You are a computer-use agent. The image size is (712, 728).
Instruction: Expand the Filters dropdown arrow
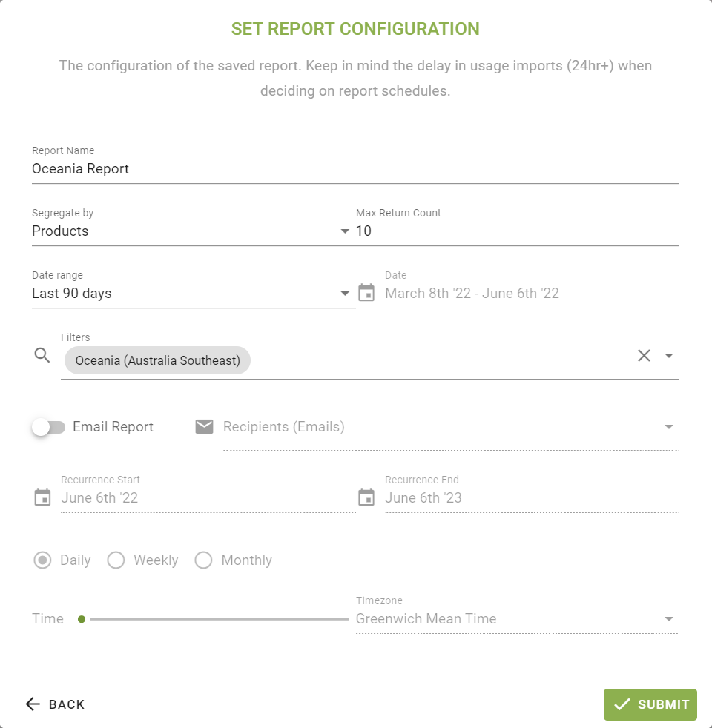pos(669,356)
